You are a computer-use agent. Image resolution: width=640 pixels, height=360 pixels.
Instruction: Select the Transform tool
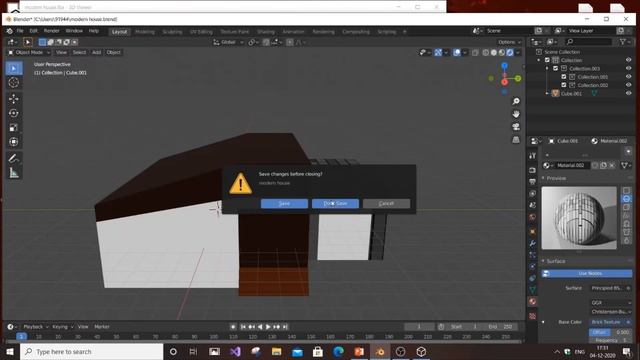(13, 142)
